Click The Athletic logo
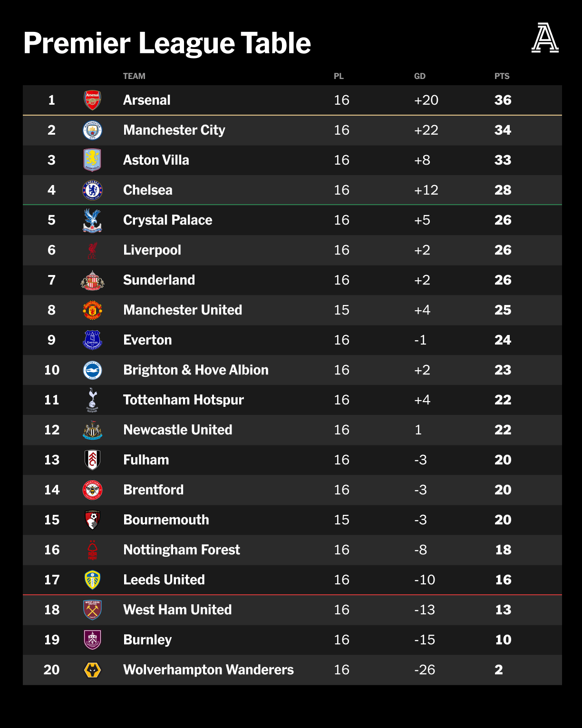Viewport: 582px width, 728px height. coord(545,38)
